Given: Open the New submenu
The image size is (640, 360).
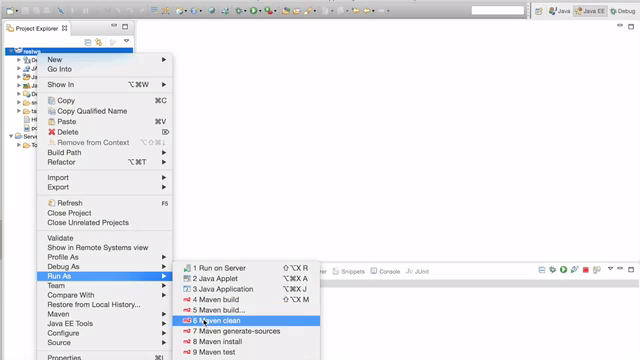Looking at the screenshot, I should tap(104, 60).
